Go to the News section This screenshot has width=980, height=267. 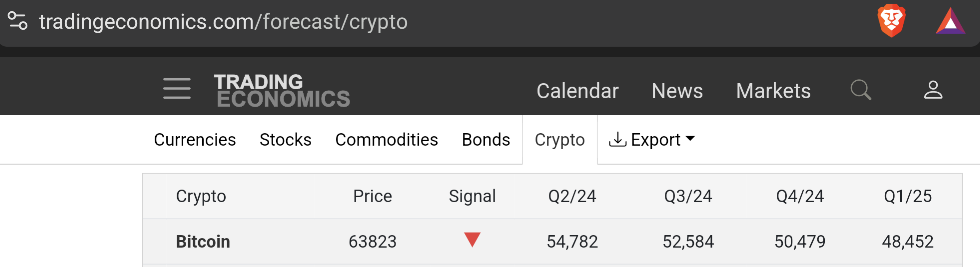[x=677, y=91]
